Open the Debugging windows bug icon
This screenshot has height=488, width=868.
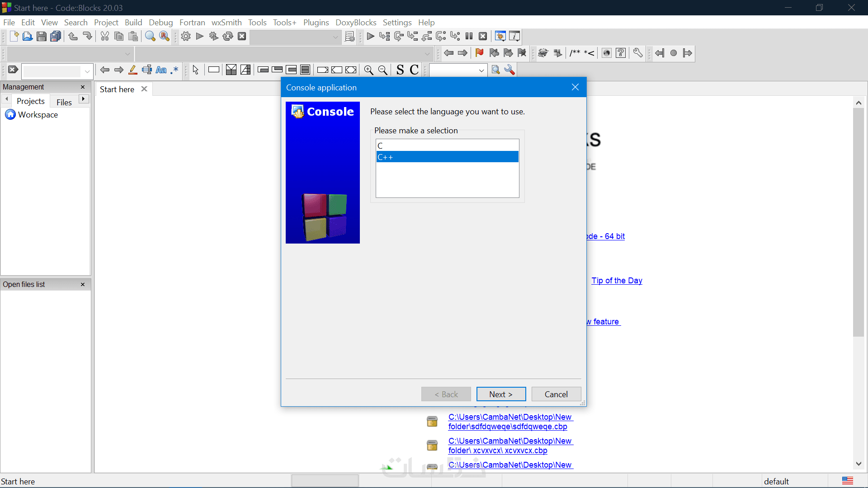500,36
